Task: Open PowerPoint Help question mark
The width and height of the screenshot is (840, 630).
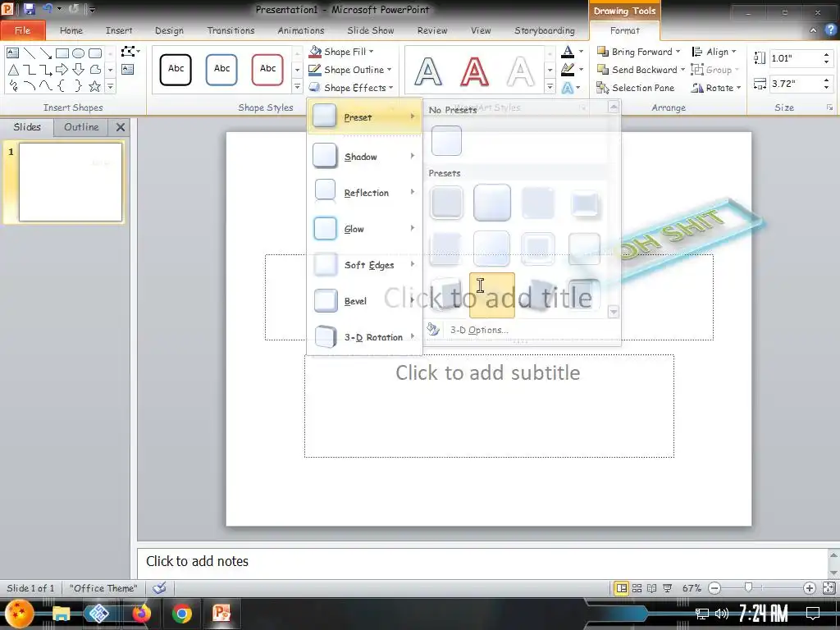Action: pos(830,30)
